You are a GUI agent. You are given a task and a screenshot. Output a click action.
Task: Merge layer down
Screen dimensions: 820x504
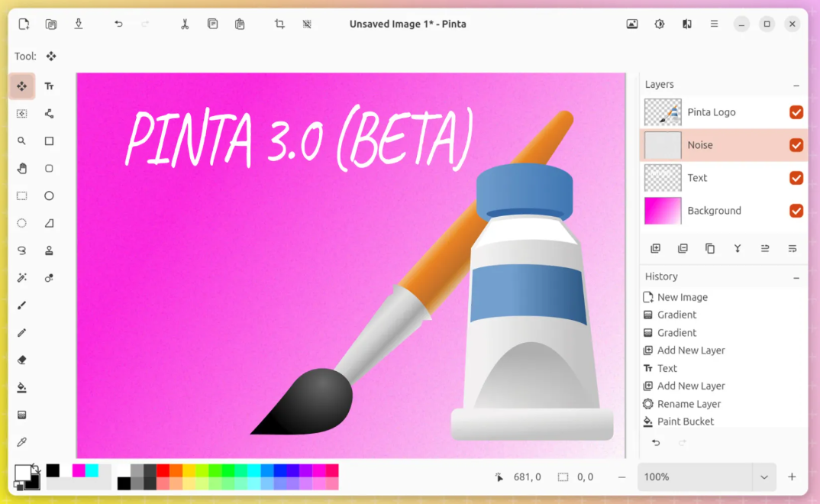tap(738, 248)
